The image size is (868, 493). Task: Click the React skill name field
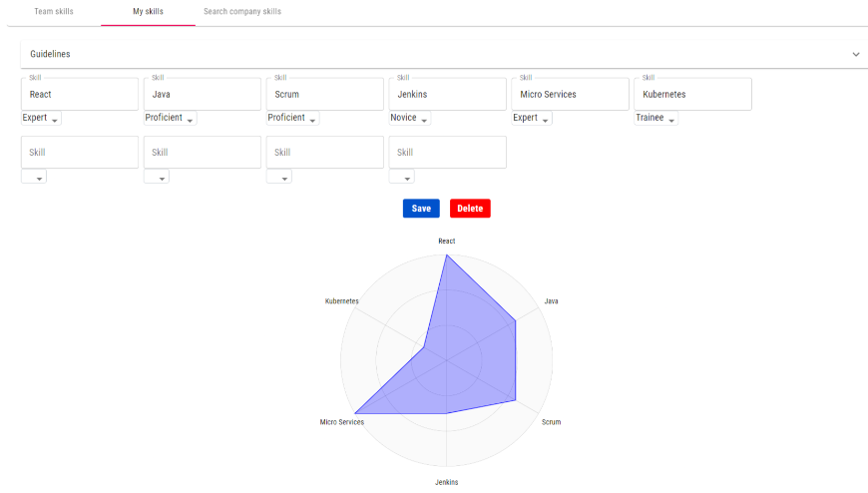click(79, 95)
